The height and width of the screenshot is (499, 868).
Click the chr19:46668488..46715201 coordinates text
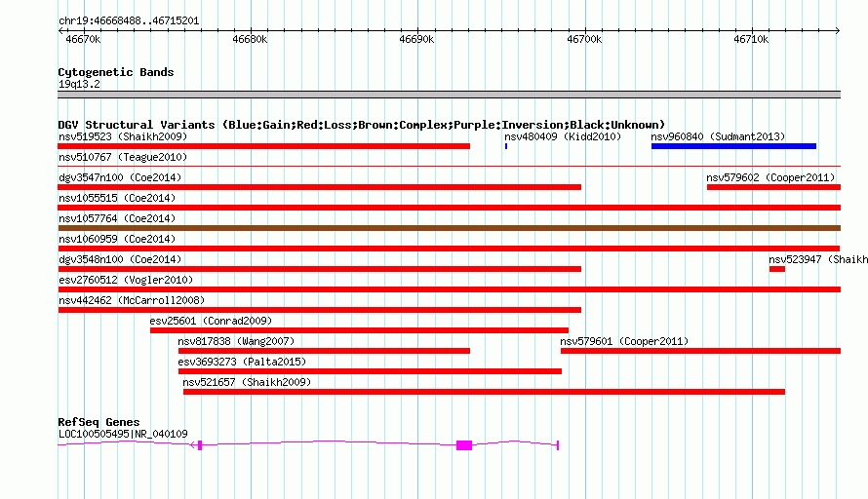(x=129, y=21)
